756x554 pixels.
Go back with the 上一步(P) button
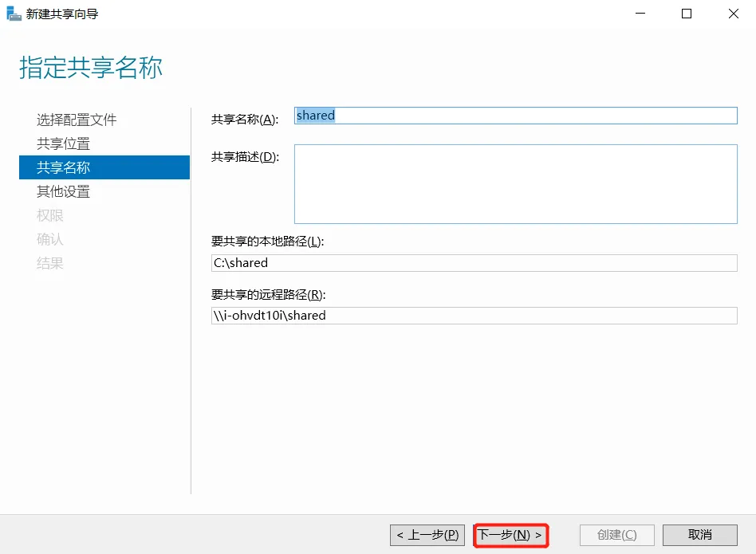(x=427, y=535)
